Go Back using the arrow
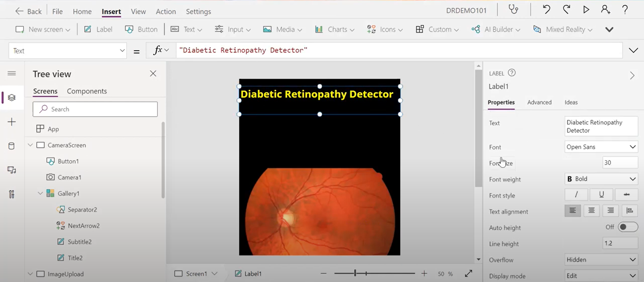 (x=28, y=11)
